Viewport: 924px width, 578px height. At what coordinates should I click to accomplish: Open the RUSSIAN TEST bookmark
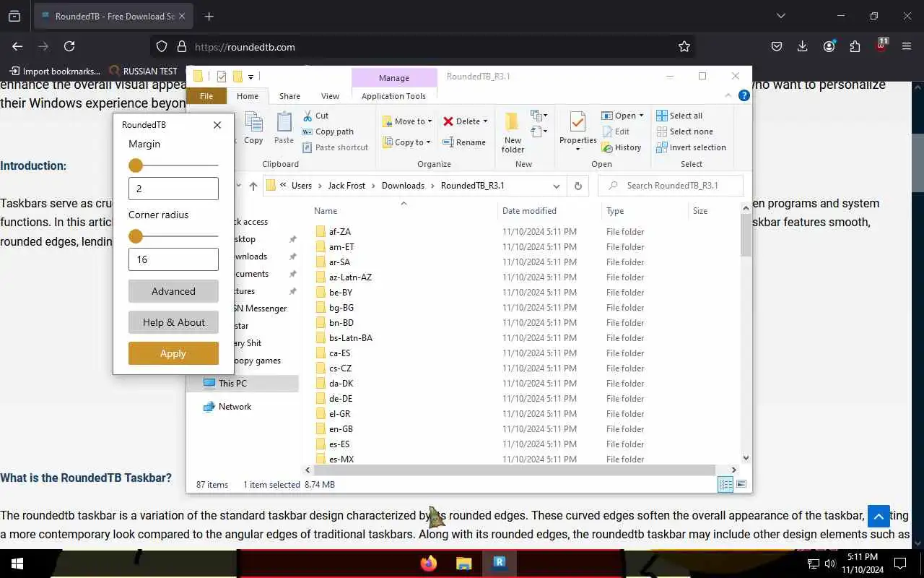(x=143, y=71)
